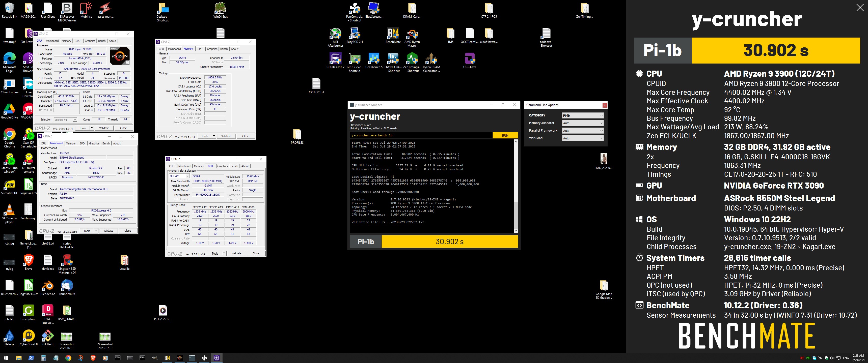Screen dimensions: 868x363
Task: Open File Explorer from the taskbar
Action: 18,358
